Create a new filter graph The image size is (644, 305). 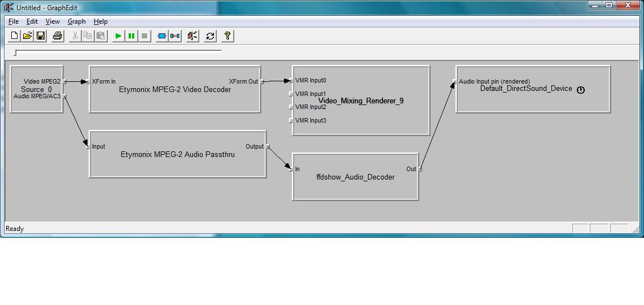coord(14,36)
